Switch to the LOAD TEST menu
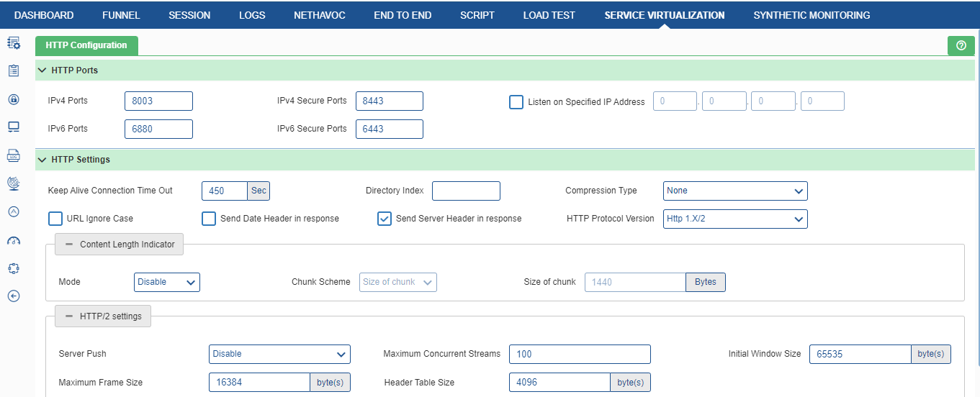The width and height of the screenshot is (980, 397). point(549,15)
